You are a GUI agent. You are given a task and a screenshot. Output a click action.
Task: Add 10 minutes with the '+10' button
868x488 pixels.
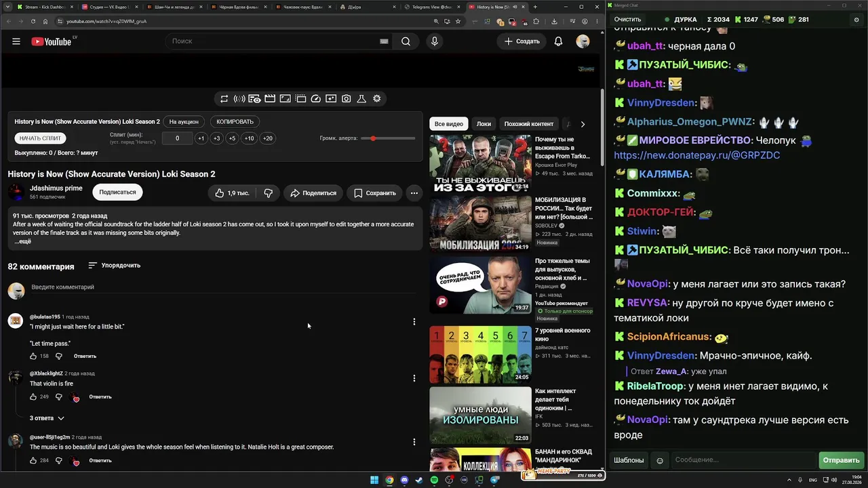(x=250, y=138)
